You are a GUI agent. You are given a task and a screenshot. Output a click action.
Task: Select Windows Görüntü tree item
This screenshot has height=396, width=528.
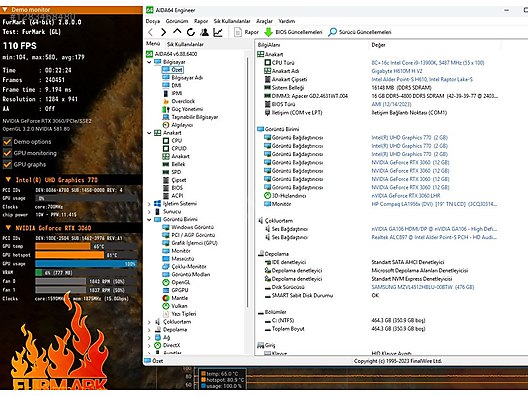tap(188, 227)
